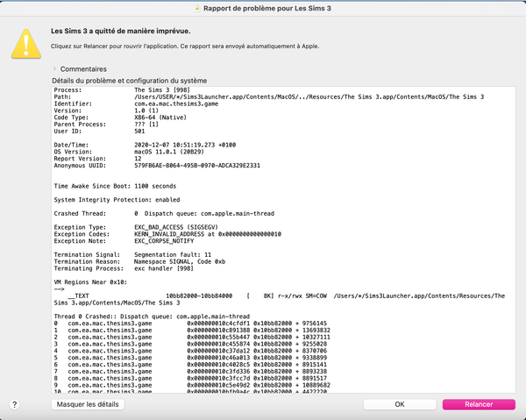Screen dimensions: 526x420
Task: Expand the Commentaires disclosure chevron
Action: pyautogui.click(x=54, y=68)
